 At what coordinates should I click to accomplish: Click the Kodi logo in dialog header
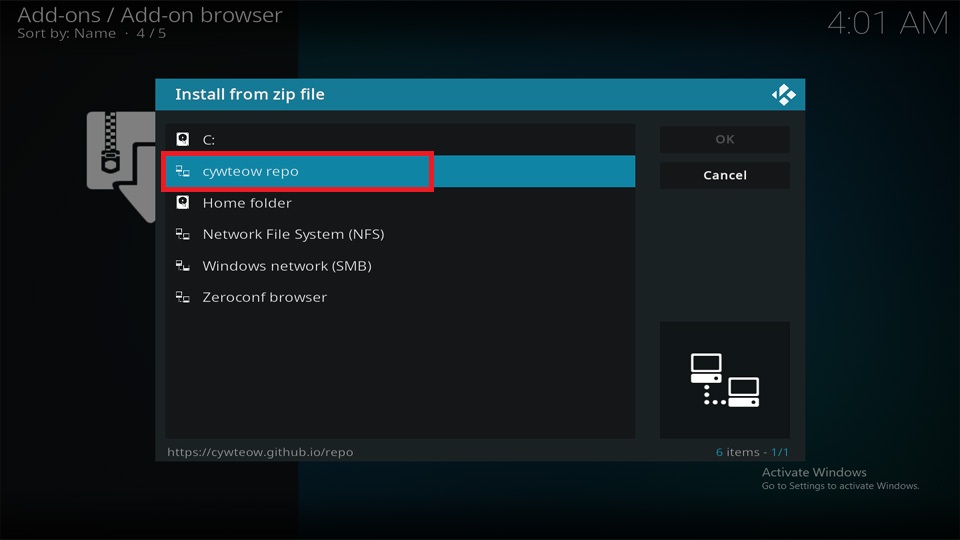coord(784,95)
